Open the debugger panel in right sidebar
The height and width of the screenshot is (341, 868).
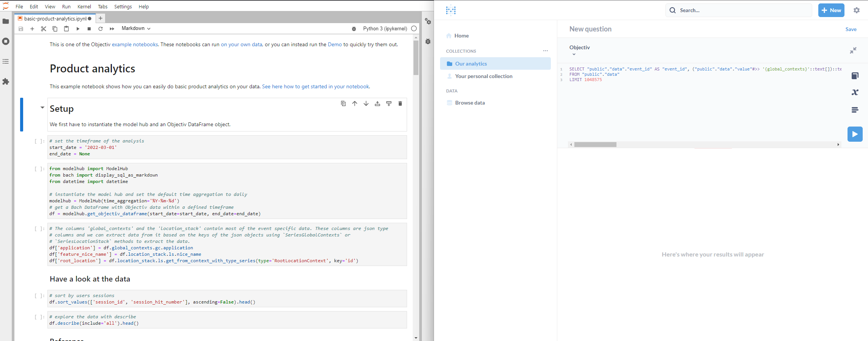tap(428, 41)
